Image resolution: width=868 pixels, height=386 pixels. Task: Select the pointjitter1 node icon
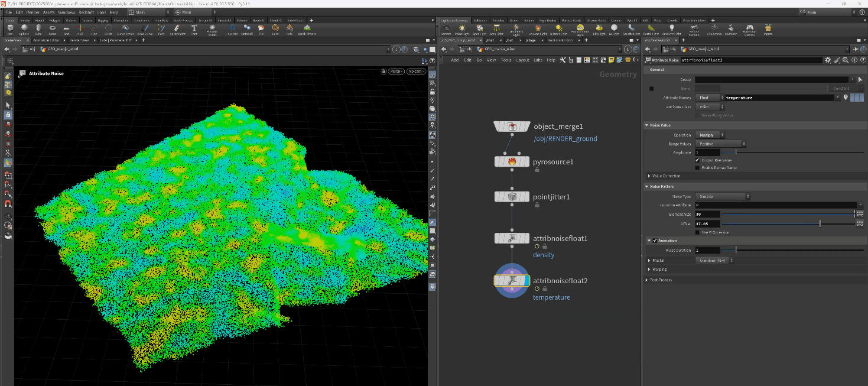(512, 196)
